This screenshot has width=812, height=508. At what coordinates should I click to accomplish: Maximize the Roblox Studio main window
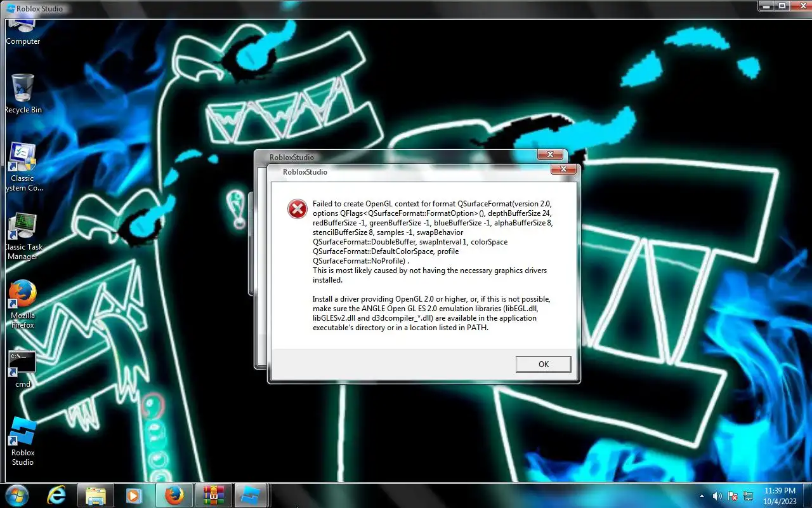pos(782,6)
